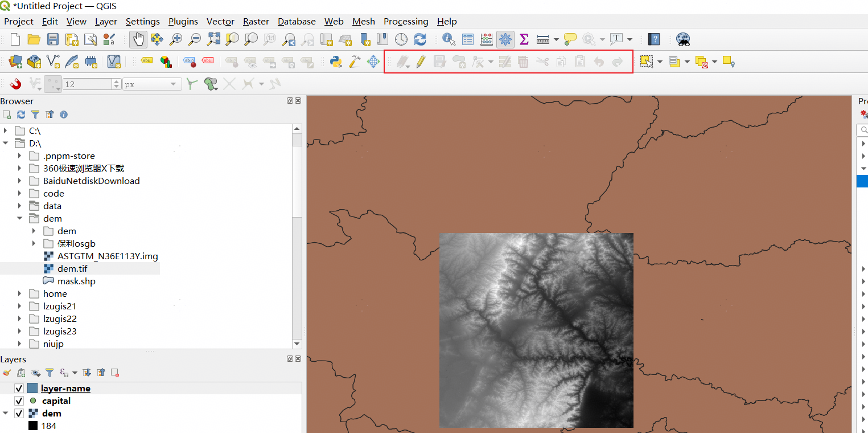Screen dimensions: 868x433
Task: Select the Map Tips speech bubble icon
Action: point(570,39)
